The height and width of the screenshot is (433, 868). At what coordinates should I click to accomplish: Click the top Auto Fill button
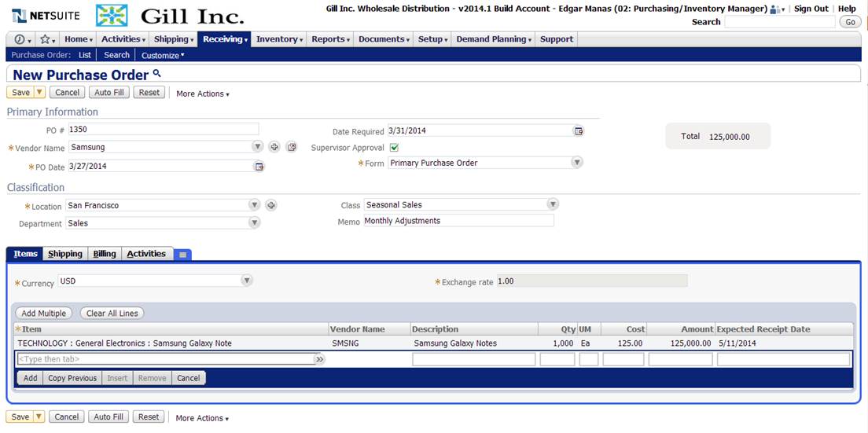[109, 93]
